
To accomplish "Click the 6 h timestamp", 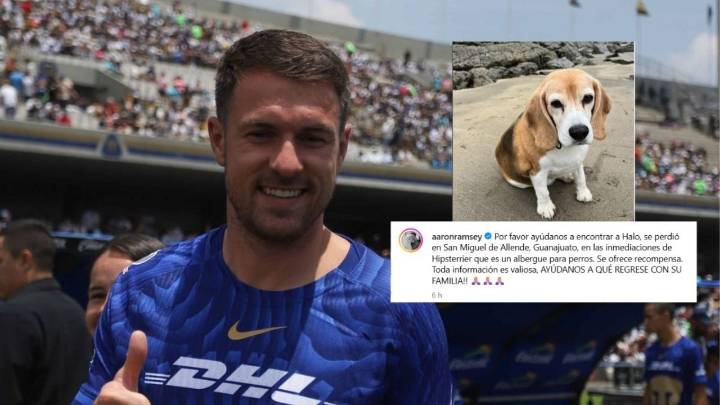I will pos(437,295).
